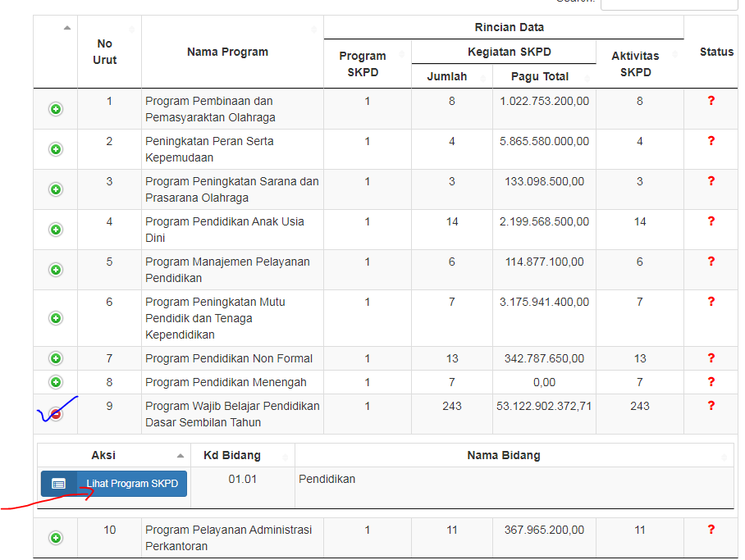Screen dimensions: 745x560
Task: Sort by No Urut column
Action: point(109,52)
